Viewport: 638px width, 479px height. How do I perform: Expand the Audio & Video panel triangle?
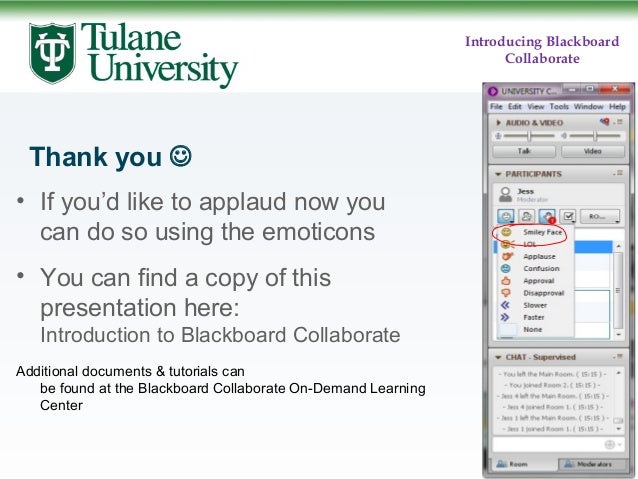point(498,122)
